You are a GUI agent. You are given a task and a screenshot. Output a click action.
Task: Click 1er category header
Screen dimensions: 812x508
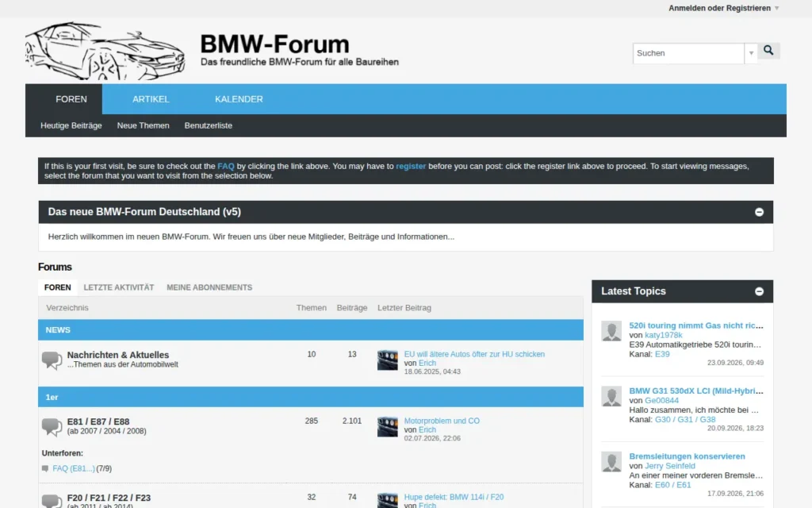(311, 397)
